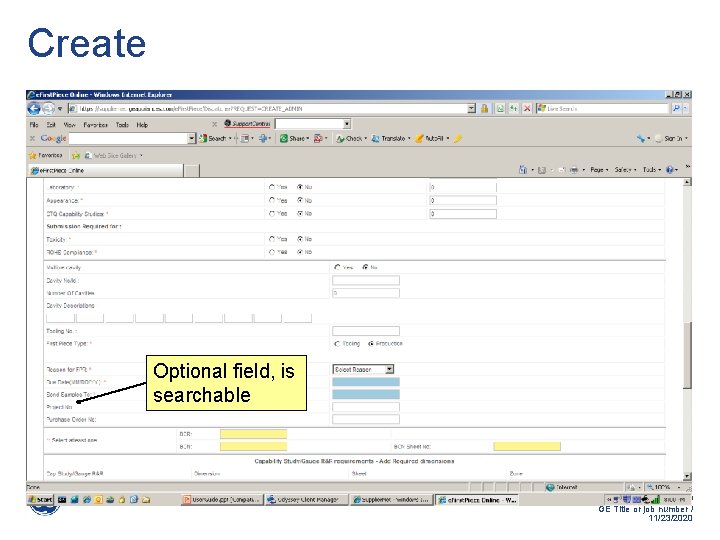The width and height of the screenshot is (720, 540).
Task: Select Yes for Multiple cavity
Action: click(x=338, y=267)
